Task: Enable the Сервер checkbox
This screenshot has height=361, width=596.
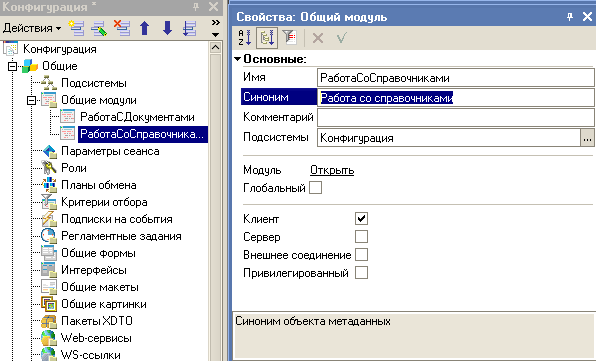Action: pyautogui.click(x=361, y=236)
